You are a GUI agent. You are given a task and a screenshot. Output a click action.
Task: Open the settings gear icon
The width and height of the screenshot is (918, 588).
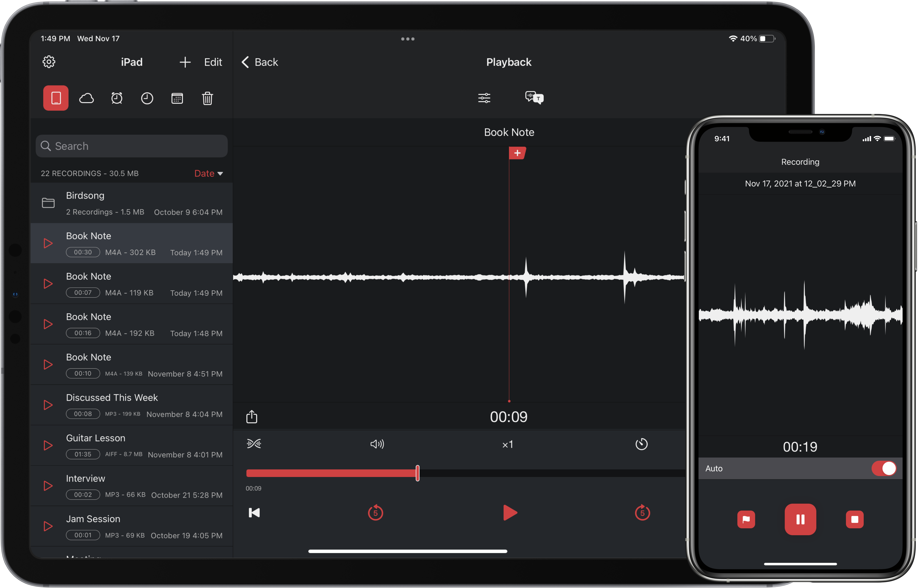coord(49,62)
